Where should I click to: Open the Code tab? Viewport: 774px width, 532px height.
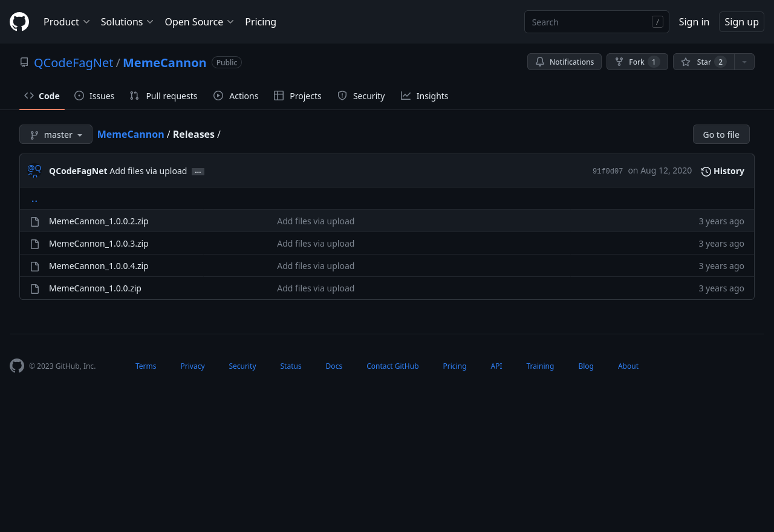(42, 96)
